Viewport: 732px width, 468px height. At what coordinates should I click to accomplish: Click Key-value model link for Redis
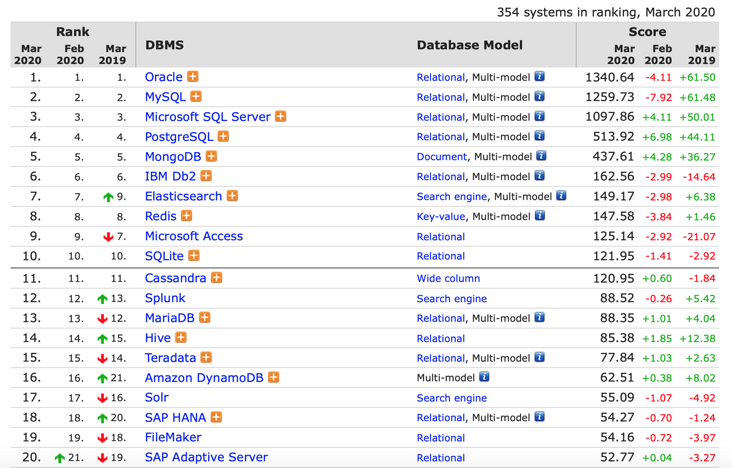pos(441,217)
